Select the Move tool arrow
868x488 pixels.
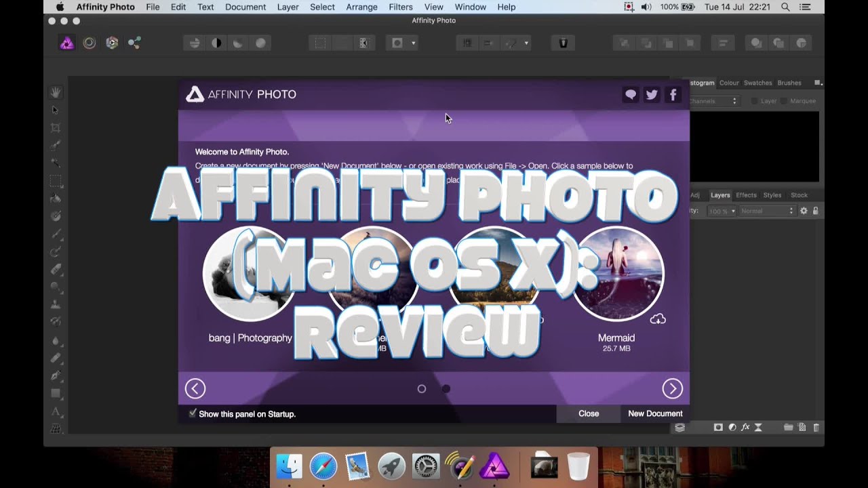(x=56, y=110)
